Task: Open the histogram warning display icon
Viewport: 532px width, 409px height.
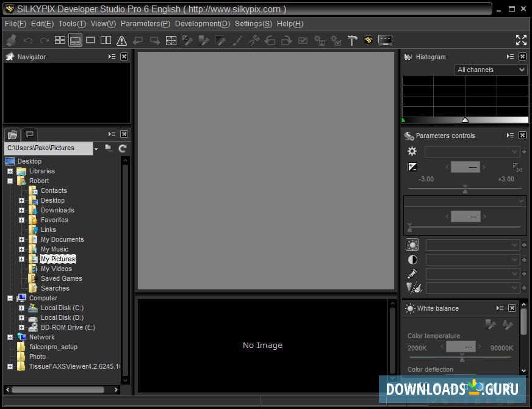Action: click(x=121, y=40)
